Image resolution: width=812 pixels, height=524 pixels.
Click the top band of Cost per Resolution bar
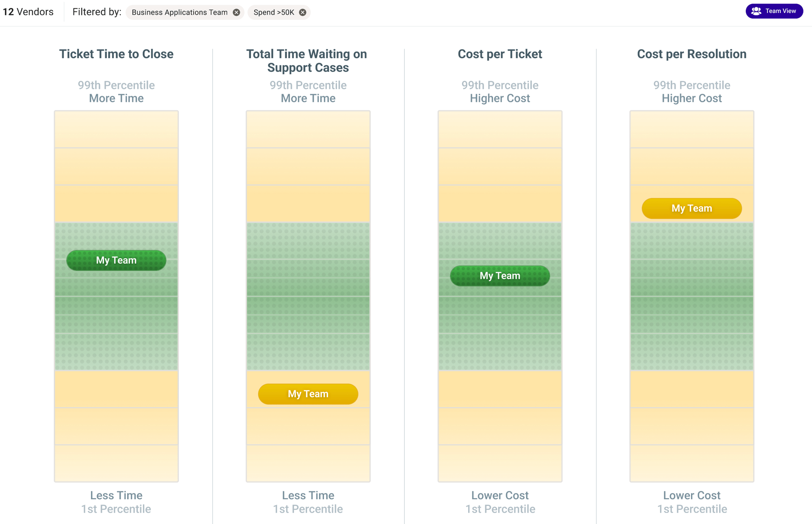[x=691, y=129]
